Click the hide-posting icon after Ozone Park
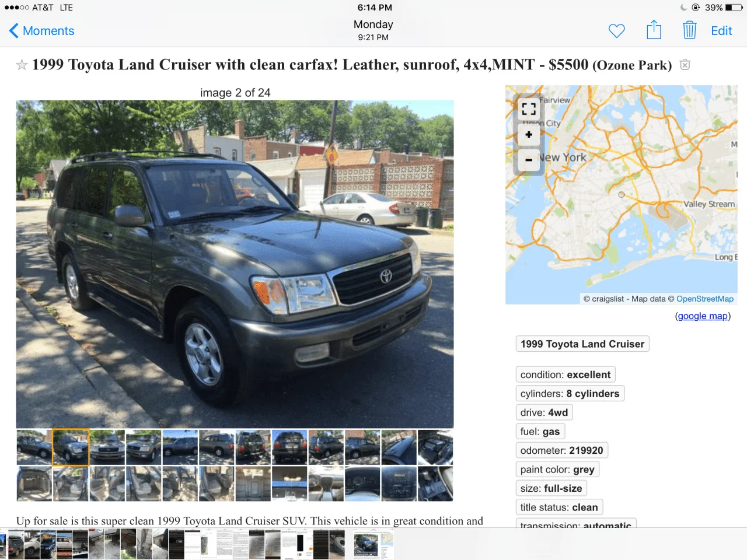 point(685,65)
